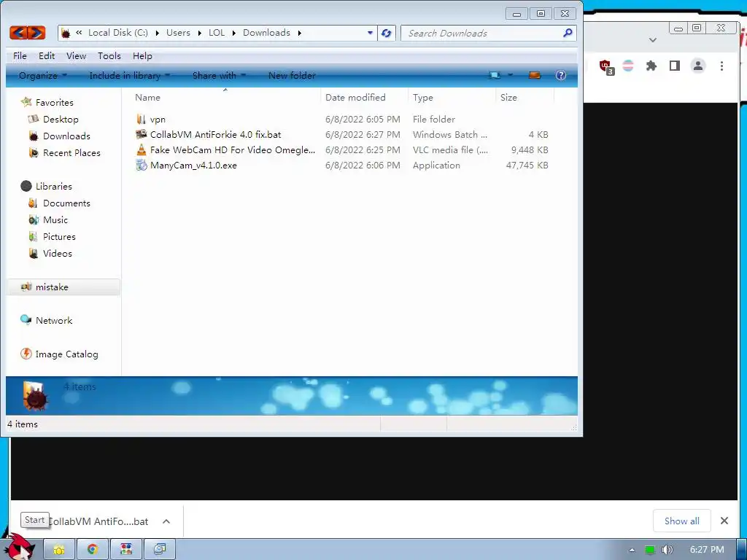
Task: Open the Extensions puzzle icon in browser
Action: point(651,66)
